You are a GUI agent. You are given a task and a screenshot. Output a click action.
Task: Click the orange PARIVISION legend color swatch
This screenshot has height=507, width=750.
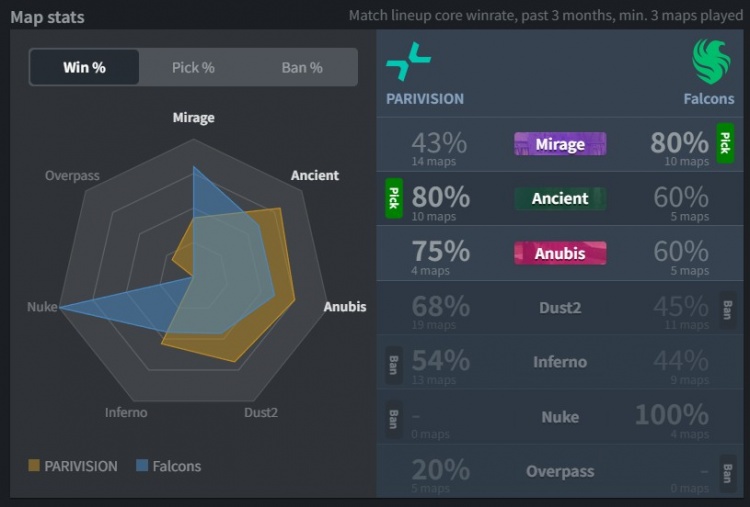click(35, 466)
